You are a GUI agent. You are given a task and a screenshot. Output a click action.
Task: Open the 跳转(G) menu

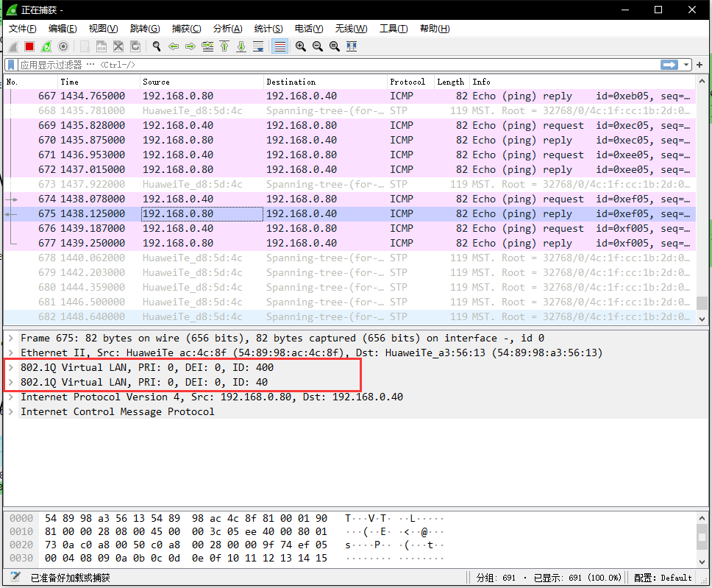145,29
